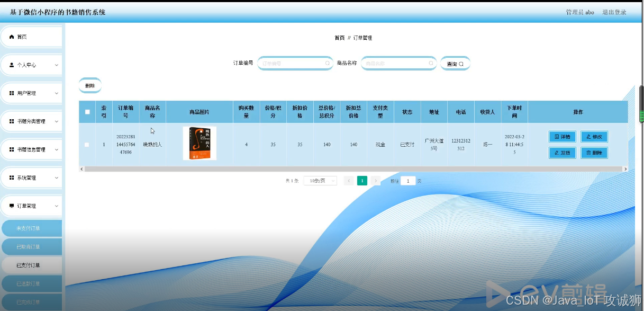Click the table scrollbar left arrow

[x=81, y=169]
